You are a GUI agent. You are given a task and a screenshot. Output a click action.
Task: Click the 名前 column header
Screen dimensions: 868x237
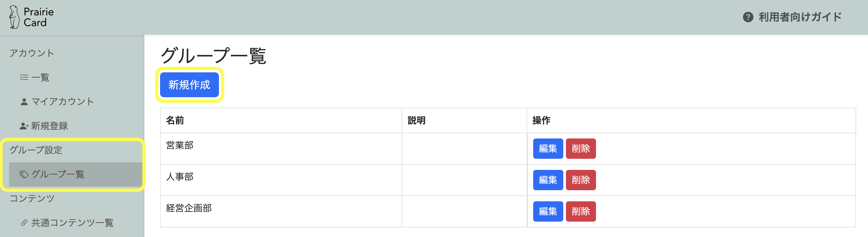[175, 120]
